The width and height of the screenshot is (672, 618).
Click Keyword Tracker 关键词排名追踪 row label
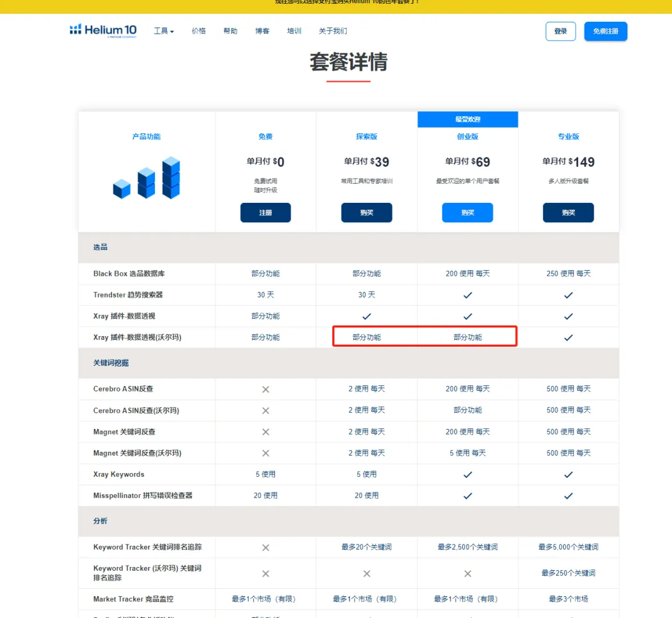tap(147, 547)
